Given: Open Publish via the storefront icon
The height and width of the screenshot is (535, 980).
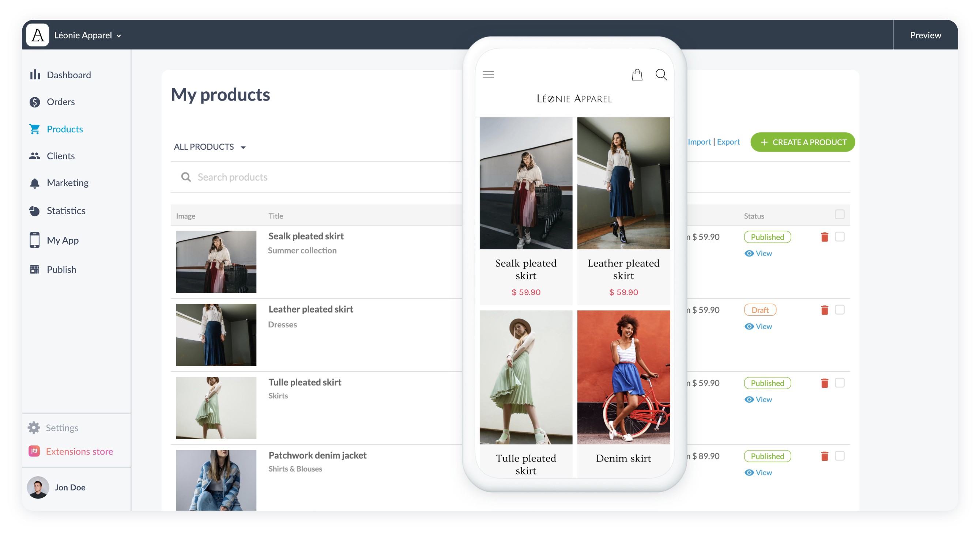Looking at the screenshot, I should [35, 270].
